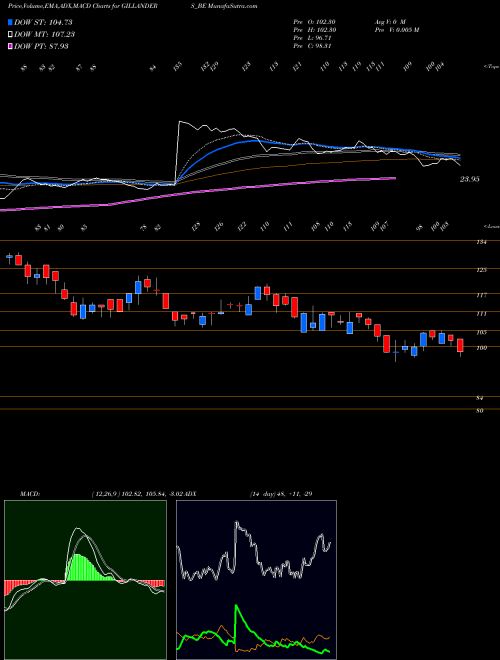
Task: Click the 'Pre C: 98.31' value
Action: click(x=312, y=46)
